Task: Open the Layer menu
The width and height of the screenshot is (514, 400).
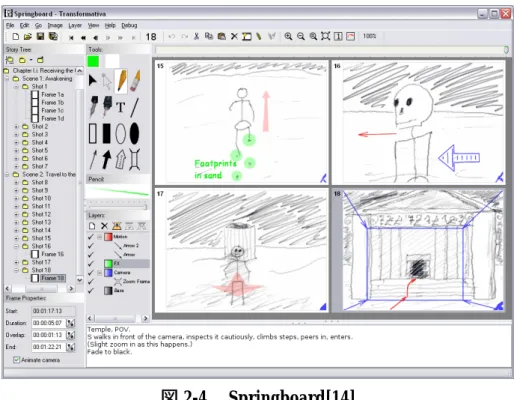Action: [x=75, y=25]
